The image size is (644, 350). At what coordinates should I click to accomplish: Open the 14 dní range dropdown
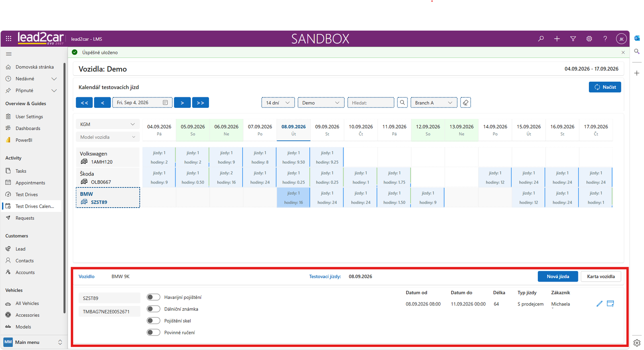pos(278,103)
